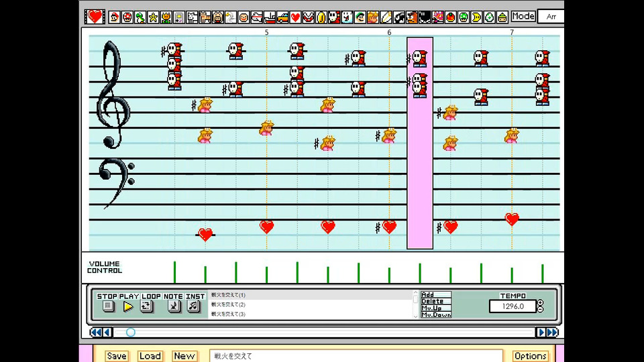Open a file with the Load button

coord(150,356)
